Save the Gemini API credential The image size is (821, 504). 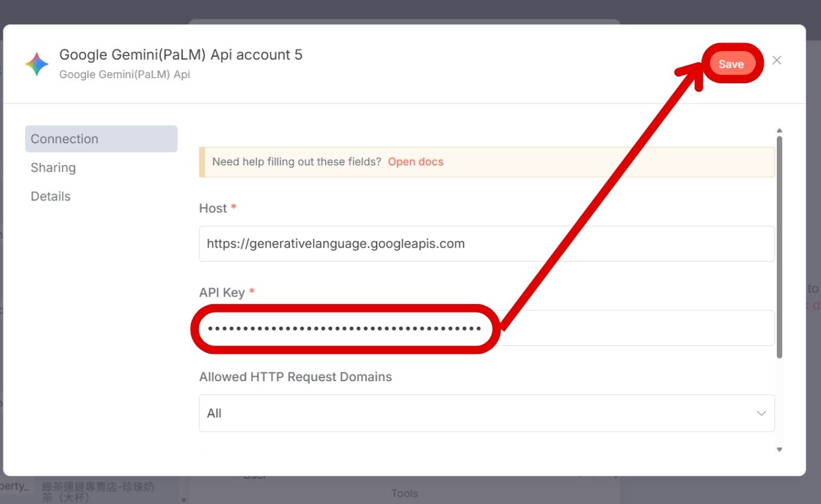click(731, 64)
